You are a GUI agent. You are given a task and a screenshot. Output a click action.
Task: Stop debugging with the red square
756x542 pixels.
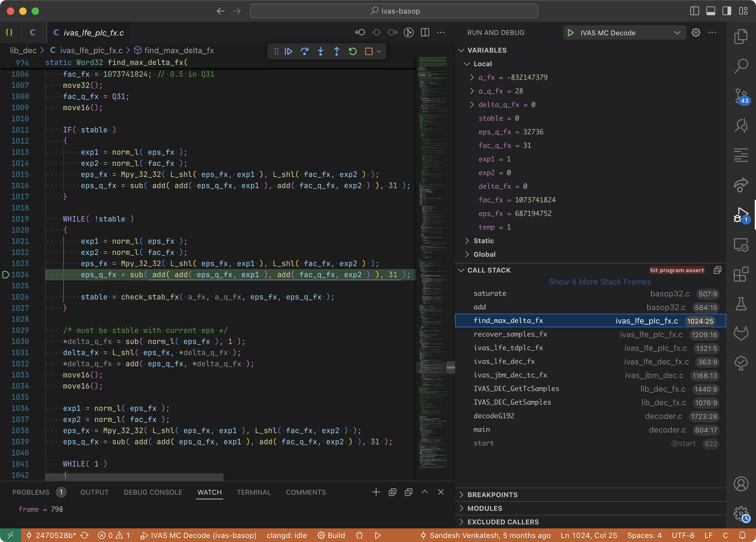point(369,51)
